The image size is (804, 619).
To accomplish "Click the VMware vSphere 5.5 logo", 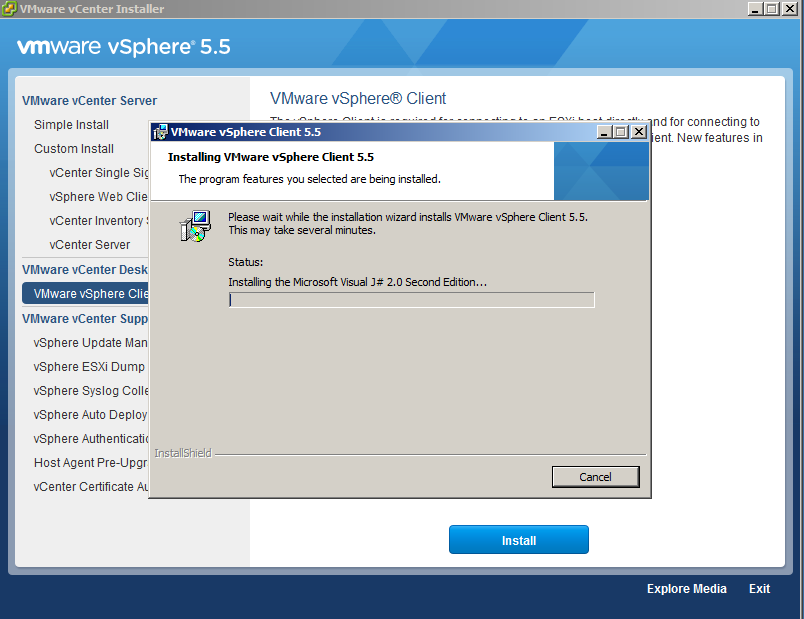I will pos(118,47).
